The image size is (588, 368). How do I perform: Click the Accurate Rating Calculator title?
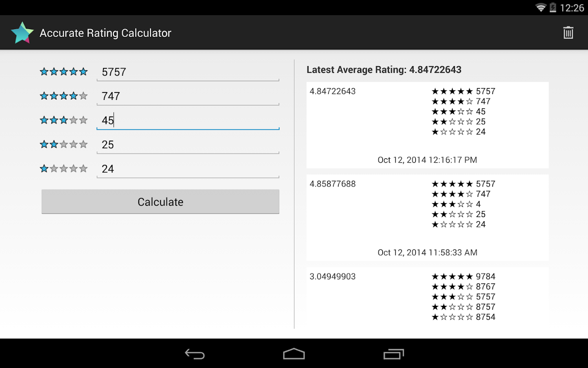coord(105,33)
